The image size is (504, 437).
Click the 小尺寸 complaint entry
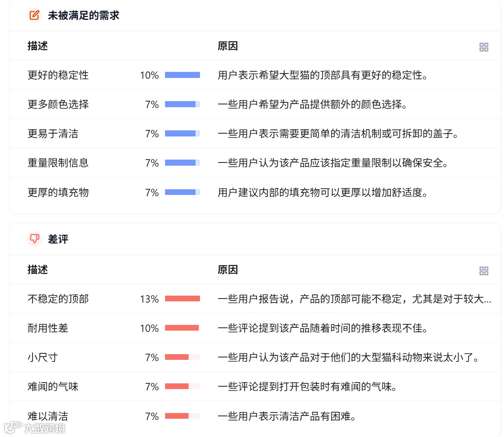[x=43, y=357]
